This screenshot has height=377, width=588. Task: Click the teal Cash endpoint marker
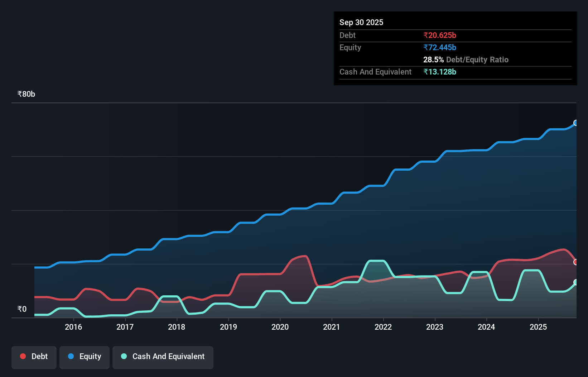click(x=576, y=282)
